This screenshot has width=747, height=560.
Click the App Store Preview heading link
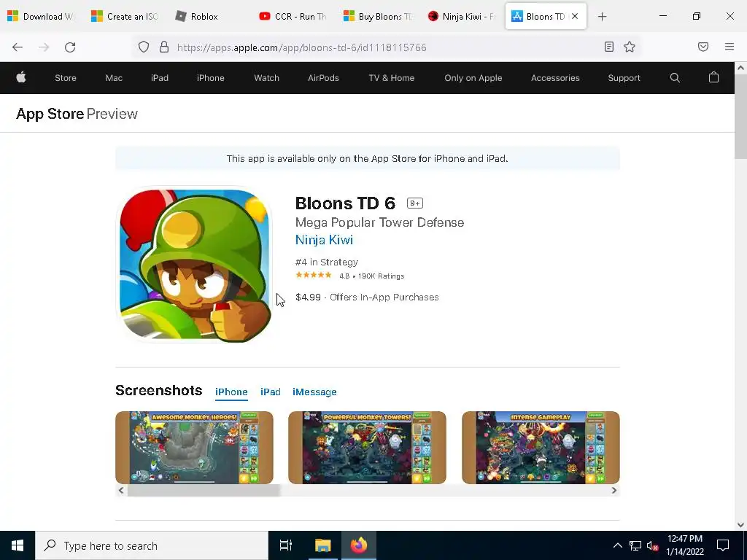coord(77,114)
